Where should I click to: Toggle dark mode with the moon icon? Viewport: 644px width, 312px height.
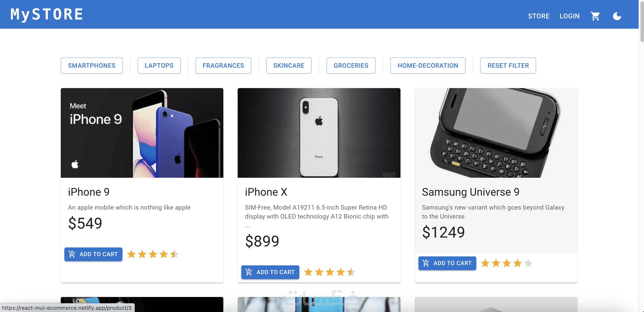[617, 16]
